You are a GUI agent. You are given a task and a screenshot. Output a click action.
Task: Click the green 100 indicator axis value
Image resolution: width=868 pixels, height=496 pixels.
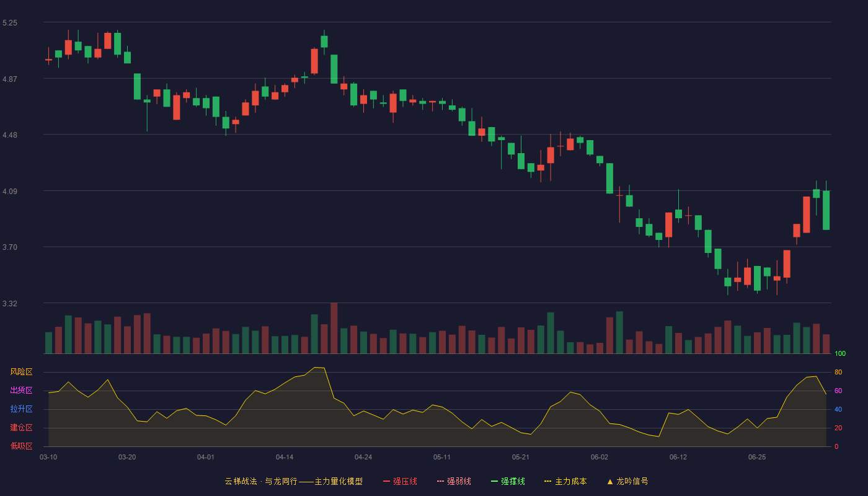840,354
